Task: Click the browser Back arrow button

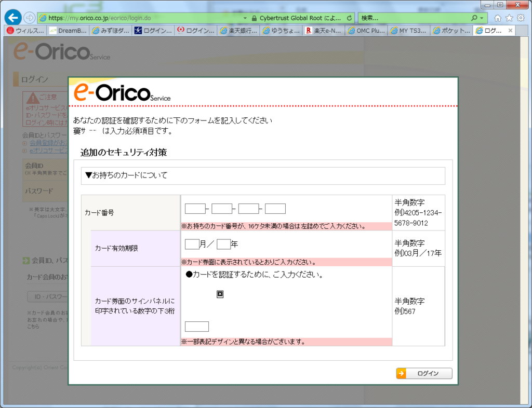Action: (13, 18)
